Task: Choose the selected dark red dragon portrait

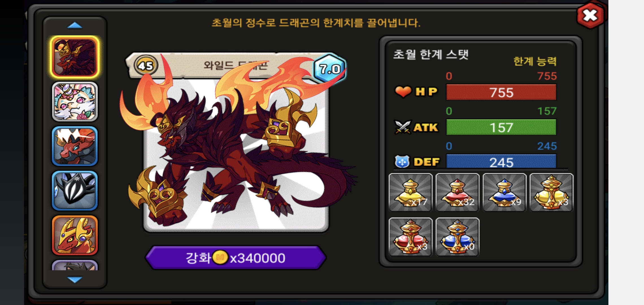Action: tap(75, 57)
